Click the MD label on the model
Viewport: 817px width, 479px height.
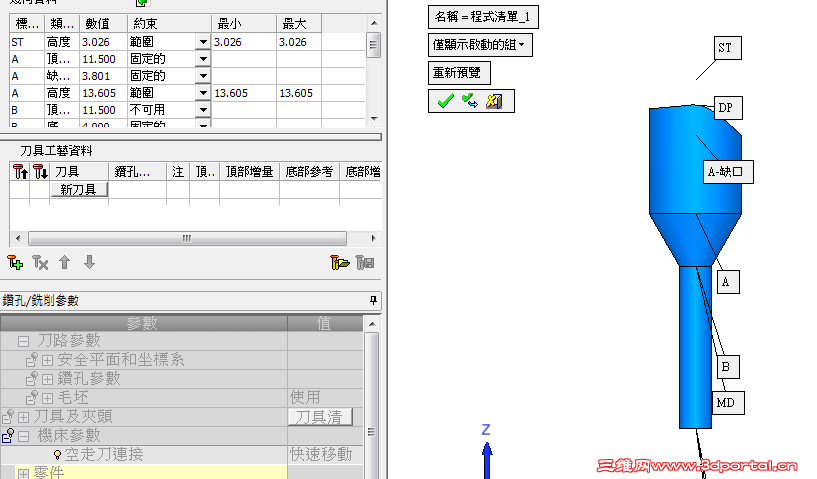[727, 403]
